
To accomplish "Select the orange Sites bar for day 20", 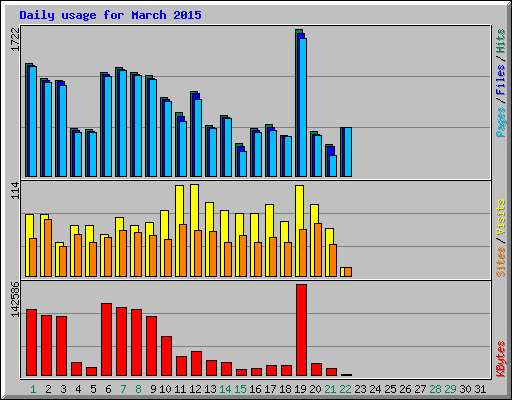I will pyautogui.click(x=318, y=250).
